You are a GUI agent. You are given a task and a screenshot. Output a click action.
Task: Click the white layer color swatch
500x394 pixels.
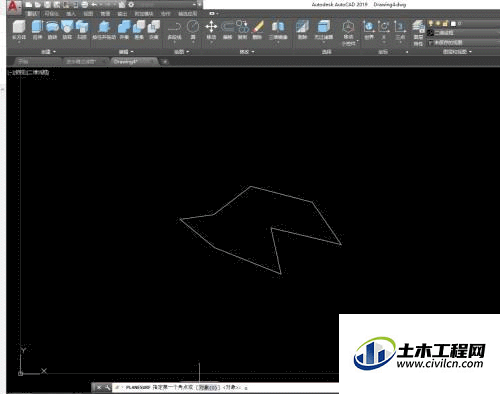coord(453,24)
